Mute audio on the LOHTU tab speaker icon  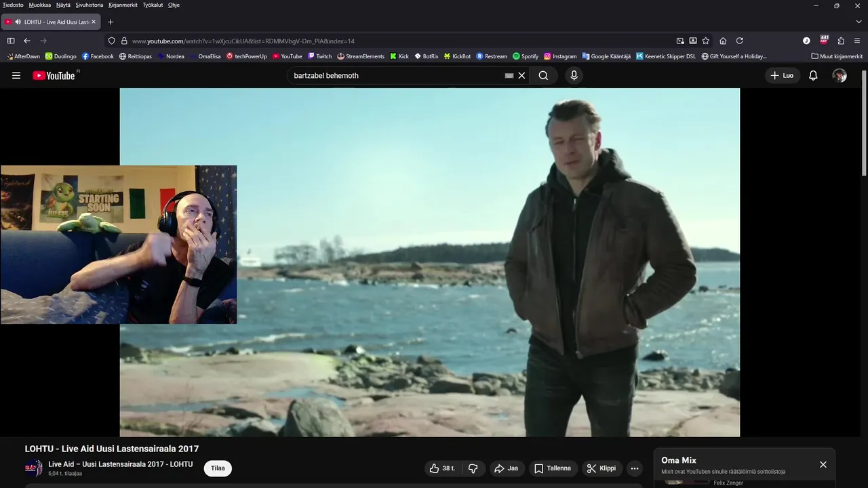point(18,22)
